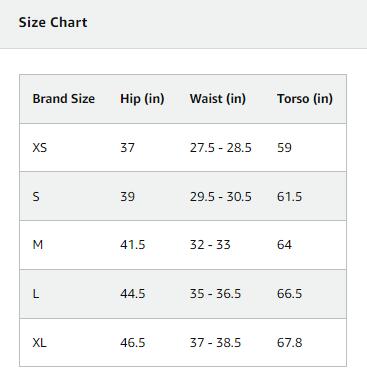Select waist range 27.5 - 28.5
The width and height of the screenshot is (367, 389).
pos(221,147)
